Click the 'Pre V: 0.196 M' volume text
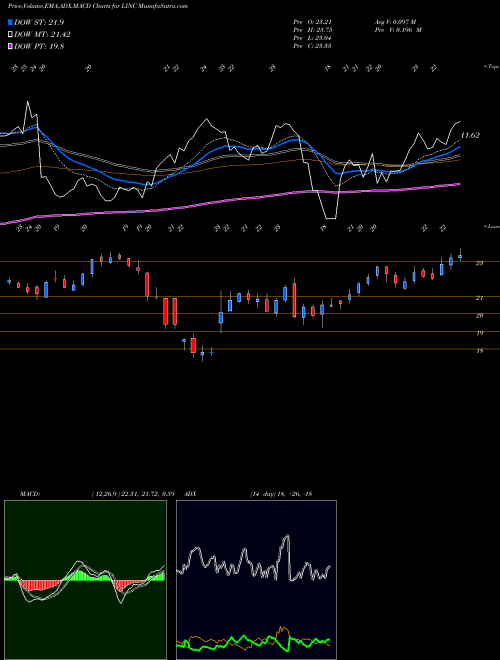Screen dimensions: 500x660 point(398,30)
